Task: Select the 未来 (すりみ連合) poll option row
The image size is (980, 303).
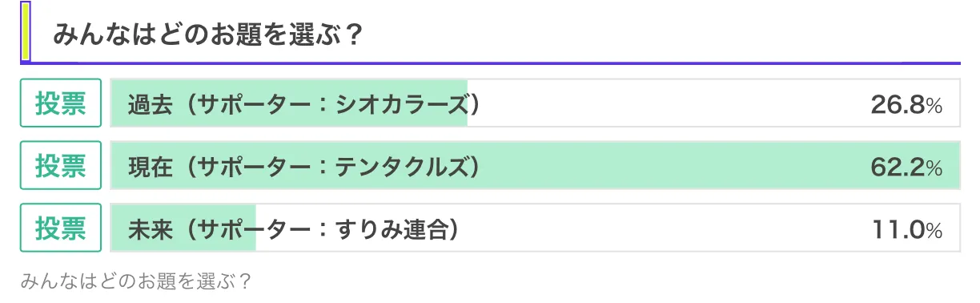Action: (535, 228)
